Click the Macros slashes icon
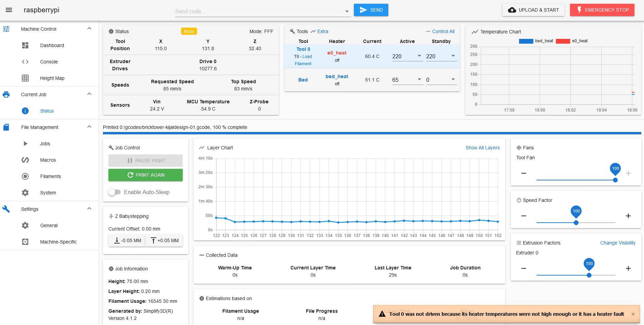This screenshot has width=644, height=325. coord(25,160)
